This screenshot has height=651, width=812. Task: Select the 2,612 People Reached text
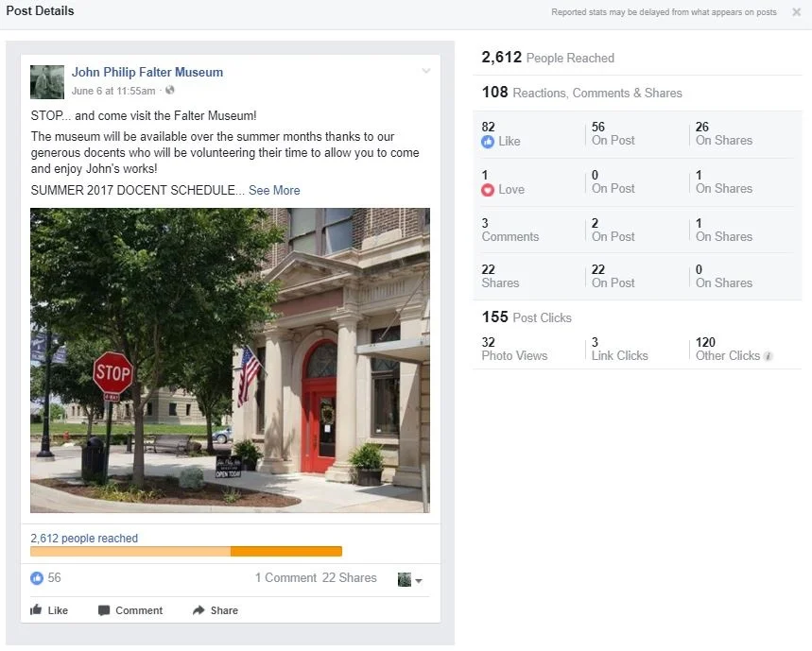(548, 57)
